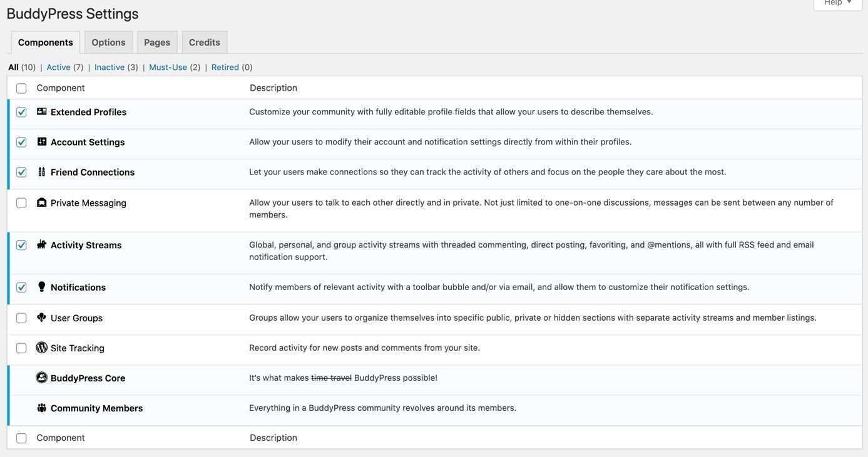Click the Activity Streams component icon

click(x=42, y=244)
